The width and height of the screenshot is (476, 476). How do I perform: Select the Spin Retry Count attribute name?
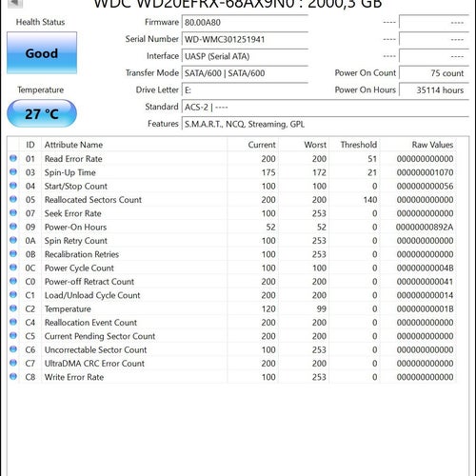click(76, 241)
